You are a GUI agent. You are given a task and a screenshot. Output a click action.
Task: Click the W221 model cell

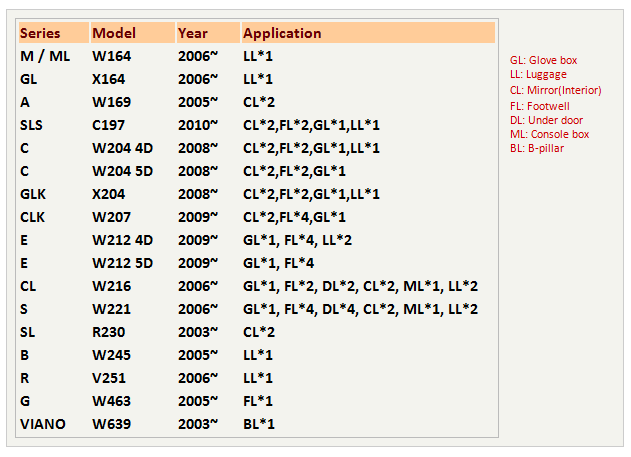tap(111, 309)
